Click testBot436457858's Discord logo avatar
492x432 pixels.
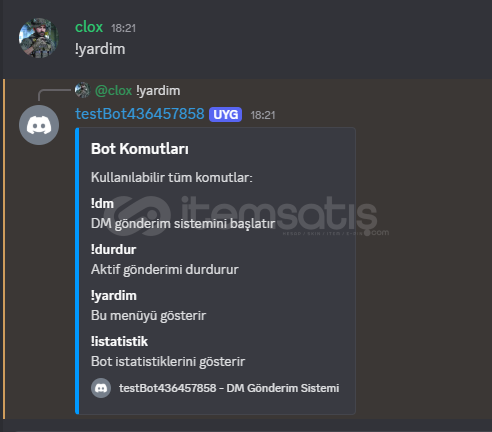[39, 125]
